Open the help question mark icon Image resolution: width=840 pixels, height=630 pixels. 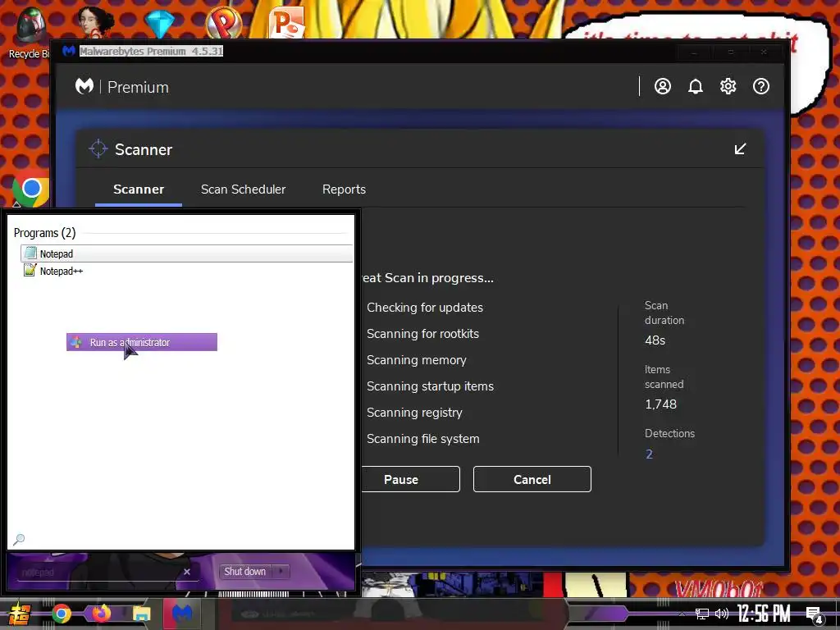pos(760,86)
